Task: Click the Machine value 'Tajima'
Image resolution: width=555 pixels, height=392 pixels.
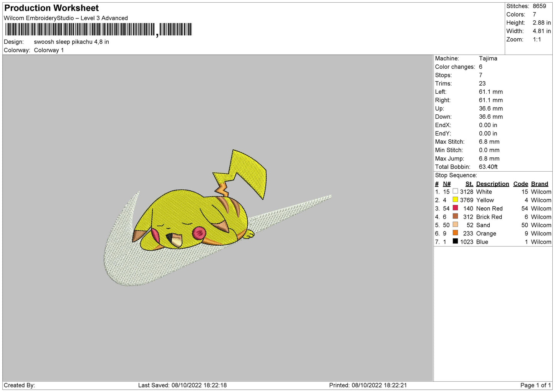Action: pyautogui.click(x=488, y=58)
